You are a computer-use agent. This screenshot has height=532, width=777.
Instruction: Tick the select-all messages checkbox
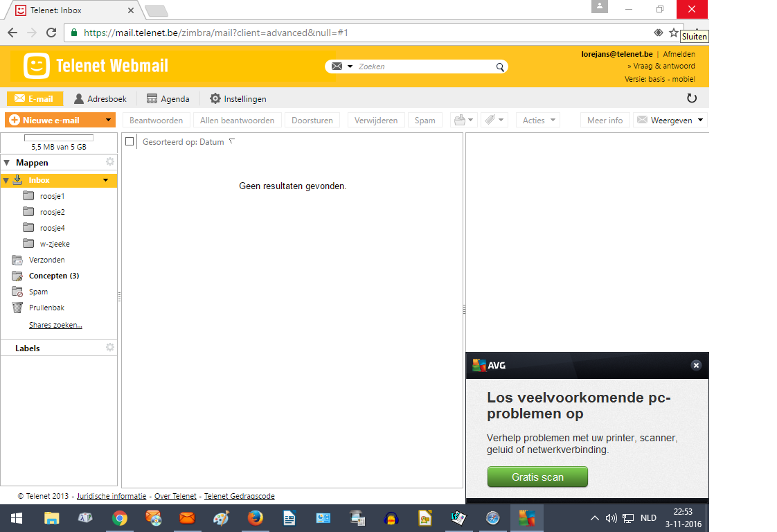129,141
